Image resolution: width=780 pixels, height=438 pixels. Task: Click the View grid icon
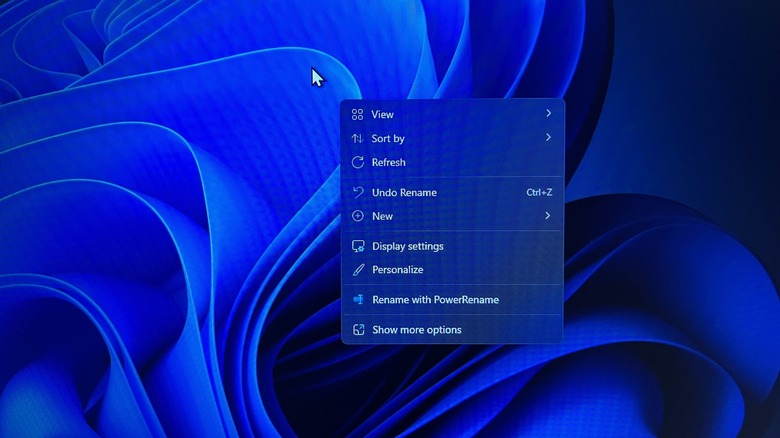(x=357, y=114)
